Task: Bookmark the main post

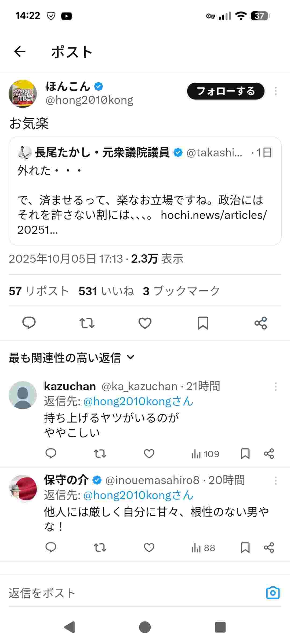Action: tap(203, 323)
